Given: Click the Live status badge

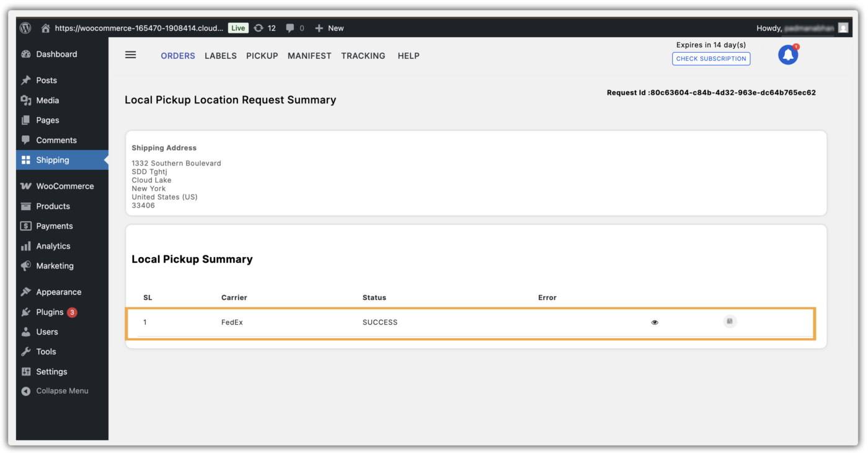Looking at the screenshot, I should (238, 28).
